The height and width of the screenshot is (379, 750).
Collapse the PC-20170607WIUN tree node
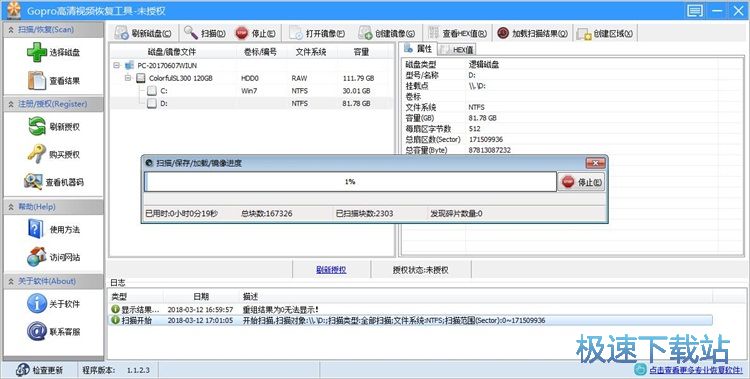117,65
